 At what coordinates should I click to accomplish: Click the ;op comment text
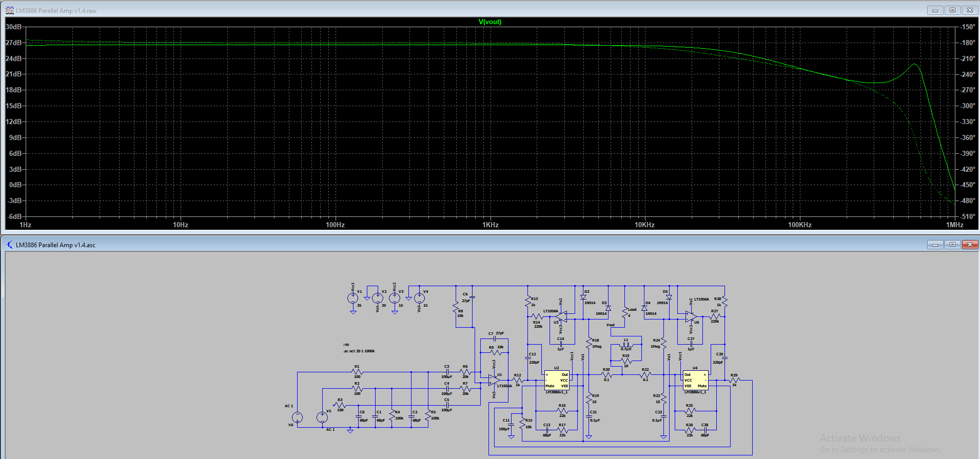coord(346,345)
